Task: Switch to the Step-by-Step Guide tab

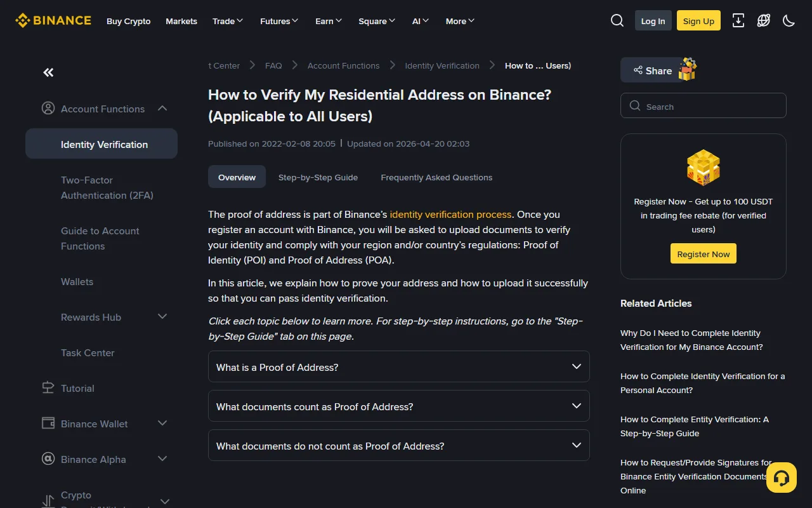Action: pos(318,177)
